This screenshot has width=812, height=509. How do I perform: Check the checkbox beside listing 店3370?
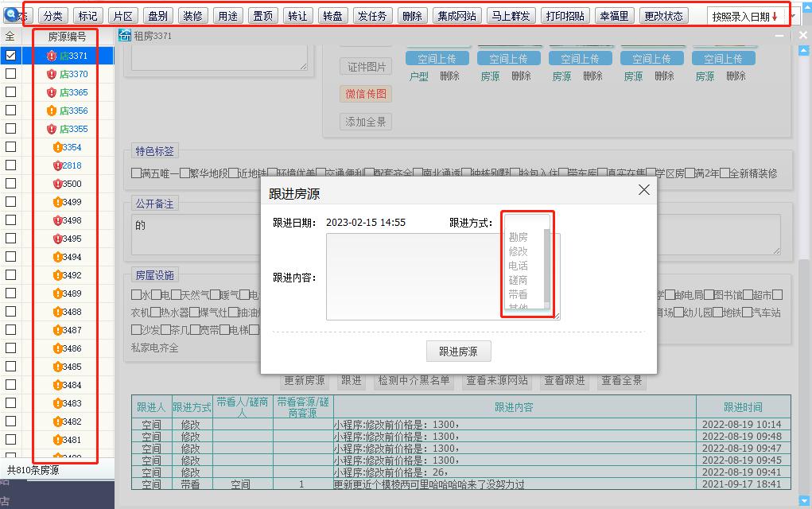click(x=10, y=74)
